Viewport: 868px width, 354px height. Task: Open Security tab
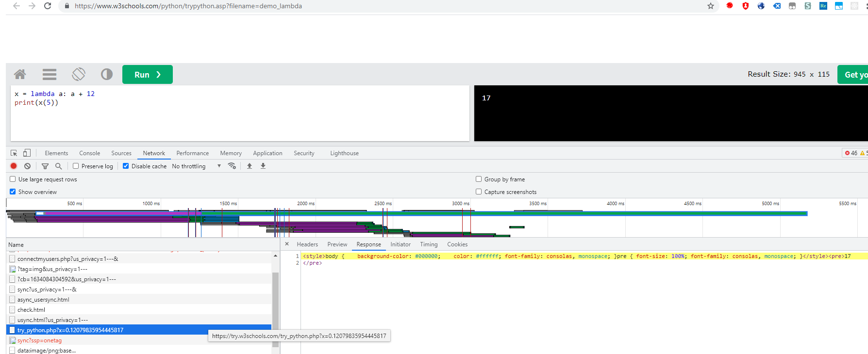(304, 153)
